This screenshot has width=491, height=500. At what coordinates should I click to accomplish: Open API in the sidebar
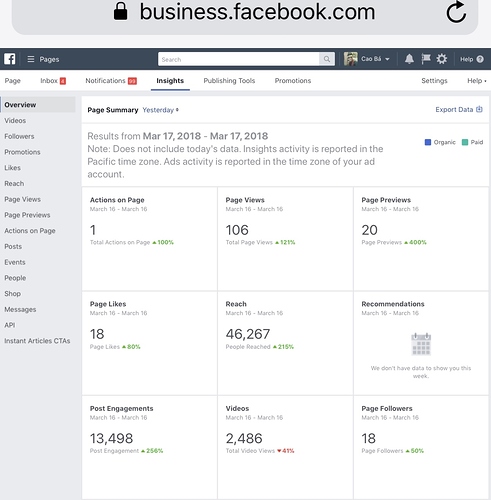click(10, 325)
